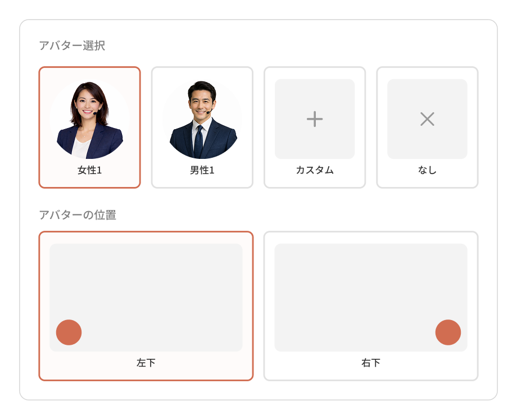Choose なし to disable the avatar
Screen dimensions: 517x420
[427, 126]
